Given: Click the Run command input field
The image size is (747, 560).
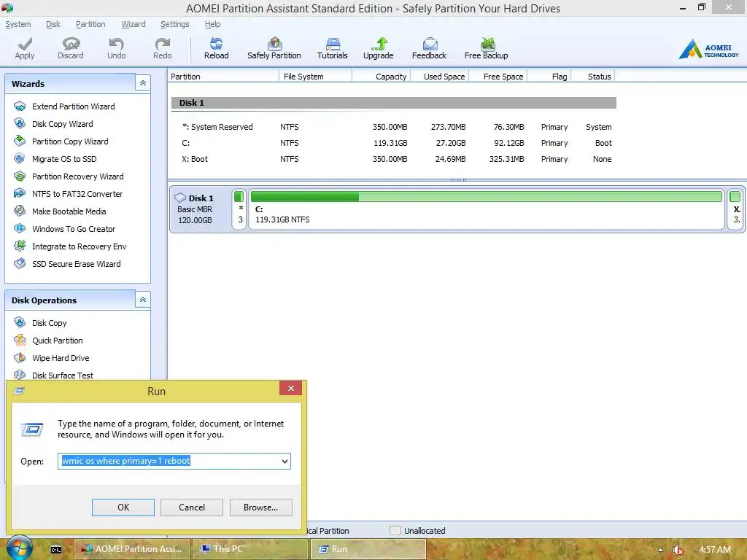Looking at the screenshot, I should tap(174, 461).
